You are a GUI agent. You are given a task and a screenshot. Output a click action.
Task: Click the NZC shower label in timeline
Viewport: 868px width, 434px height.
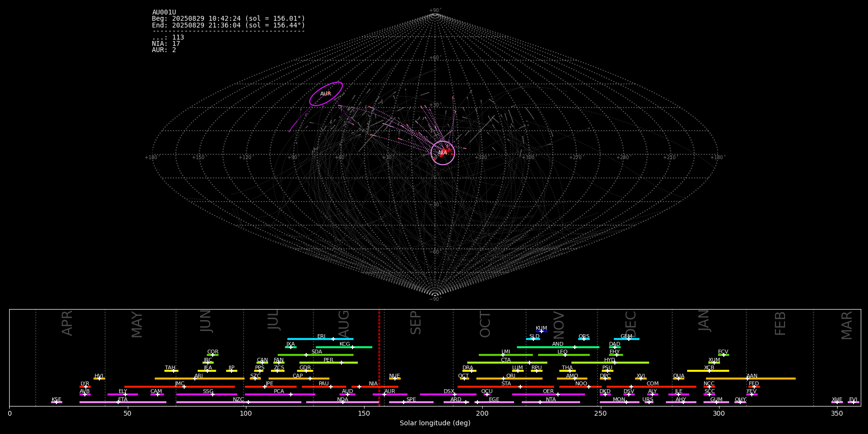point(238,400)
